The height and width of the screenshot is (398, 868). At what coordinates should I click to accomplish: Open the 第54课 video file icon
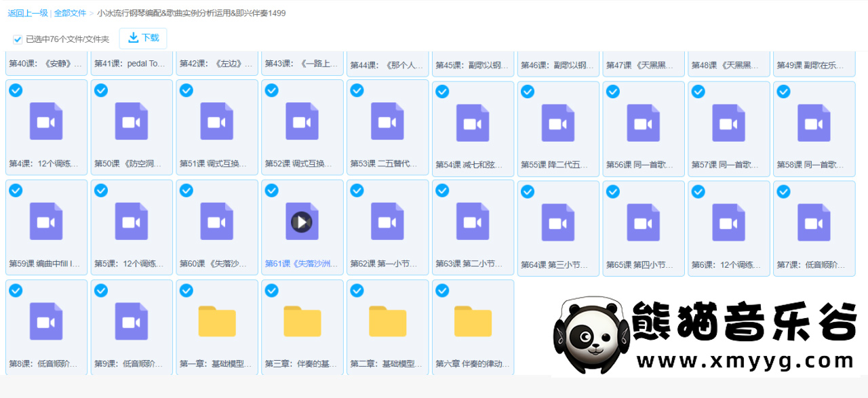pyautogui.click(x=473, y=123)
